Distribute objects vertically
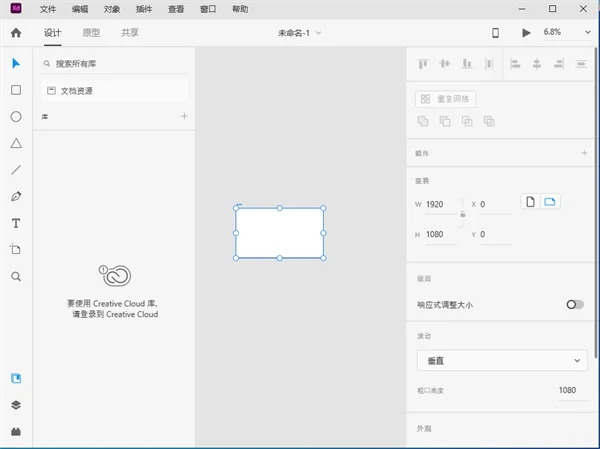This screenshot has width=600, height=449. (581, 64)
